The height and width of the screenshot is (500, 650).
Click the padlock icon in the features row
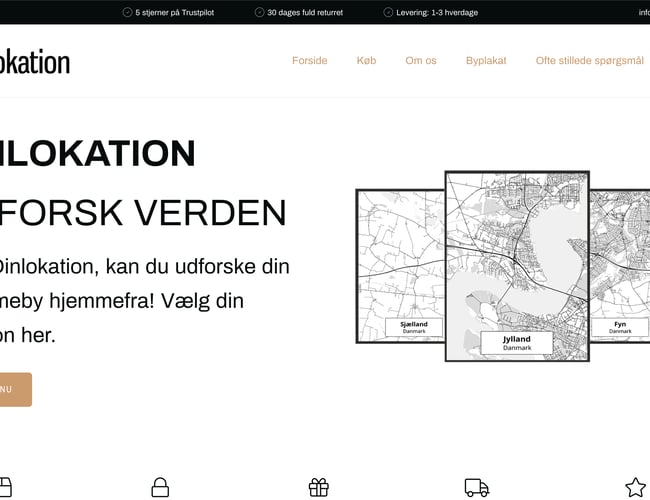point(160,487)
